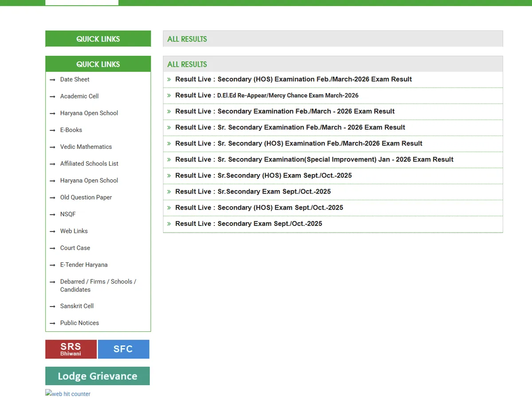The width and height of the screenshot is (532, 400).
Task: Click arrow icon beside NSQF
Action: (52, 214)
